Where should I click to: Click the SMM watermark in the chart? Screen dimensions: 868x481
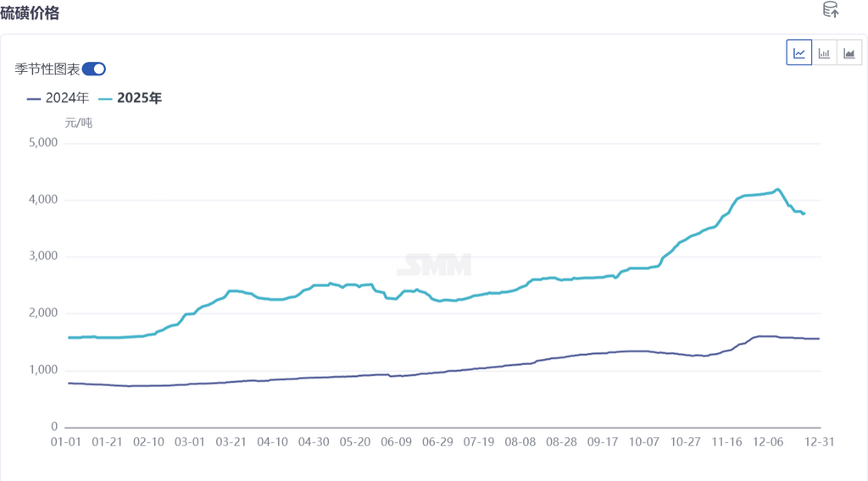click(x=436, y=264)
